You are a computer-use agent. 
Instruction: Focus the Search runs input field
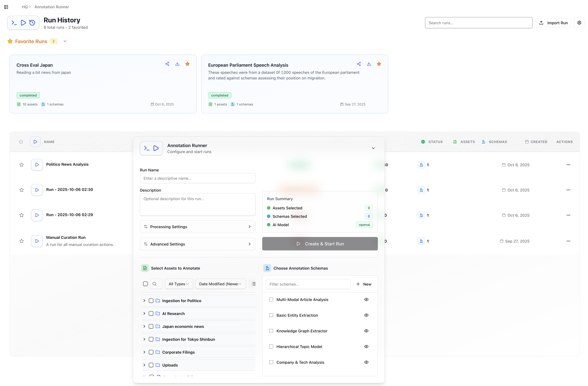click(x=479, y=23)
